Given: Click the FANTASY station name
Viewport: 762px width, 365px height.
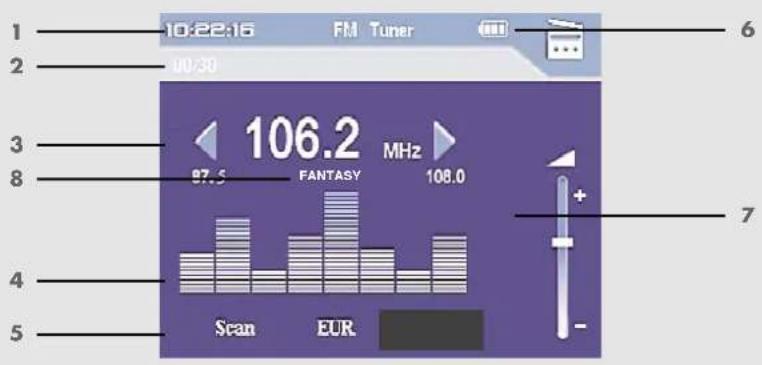Looking at the screenshot, I should [330, 175].
